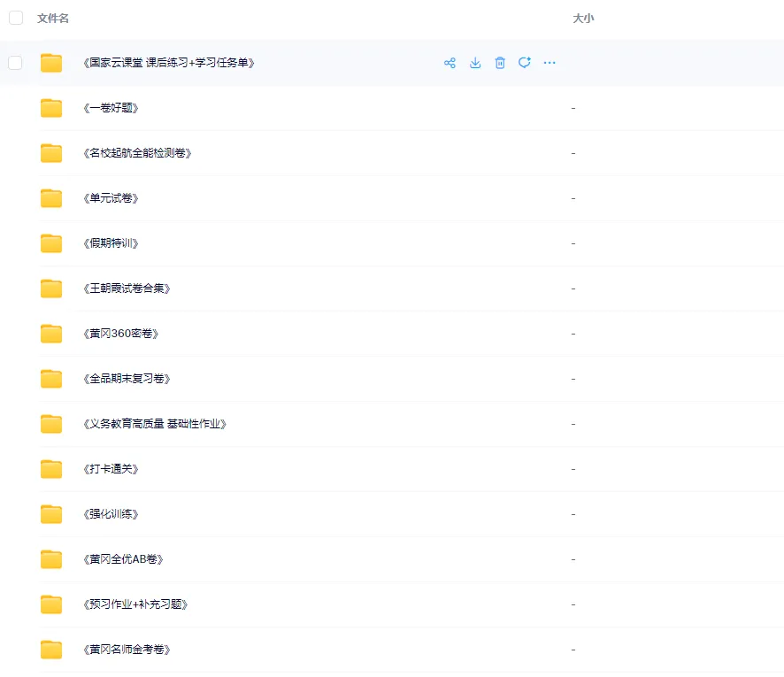Screen dimensions: 784x677
Task: Click folder icon of 名校起航全能检测卷
Action: pyautogui.click(x=51, y=153)
